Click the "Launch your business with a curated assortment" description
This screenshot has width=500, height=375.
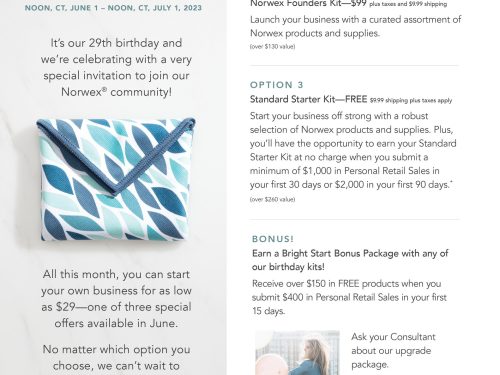(356, 26)
